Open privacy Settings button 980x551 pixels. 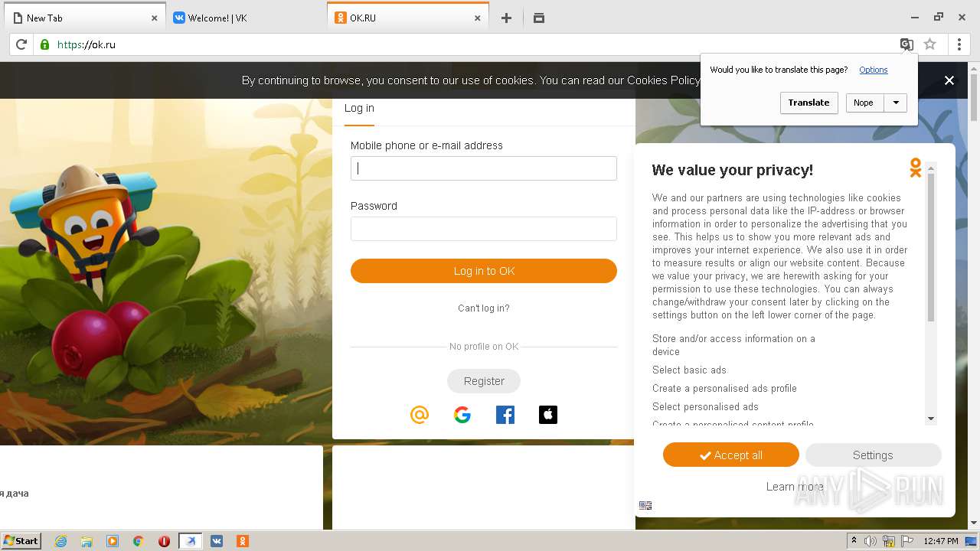pyautogui.click(x=873, y=455)
